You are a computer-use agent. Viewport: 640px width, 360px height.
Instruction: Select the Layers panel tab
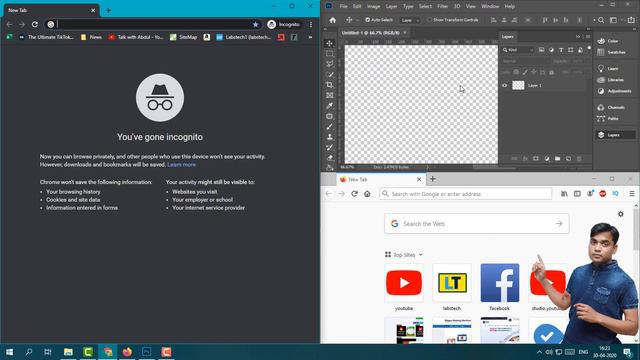point(508,37)
